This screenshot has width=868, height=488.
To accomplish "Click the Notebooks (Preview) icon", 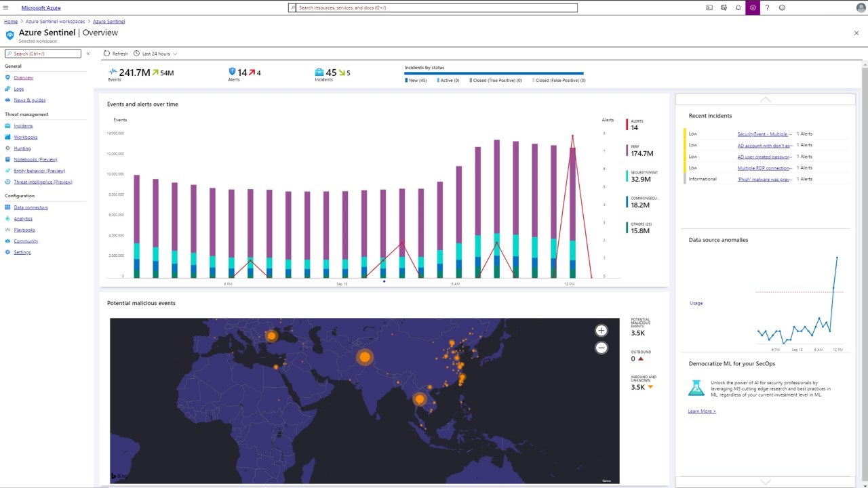I will click(8, 159).
